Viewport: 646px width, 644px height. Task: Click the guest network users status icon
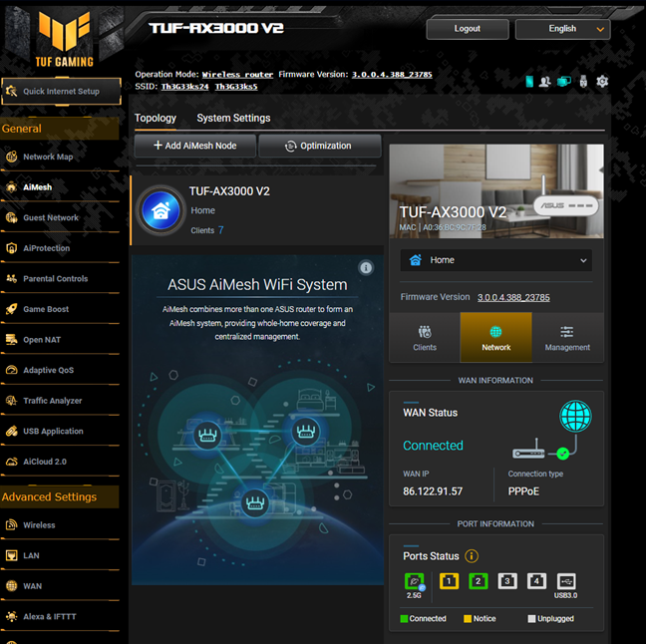point(545,82)
